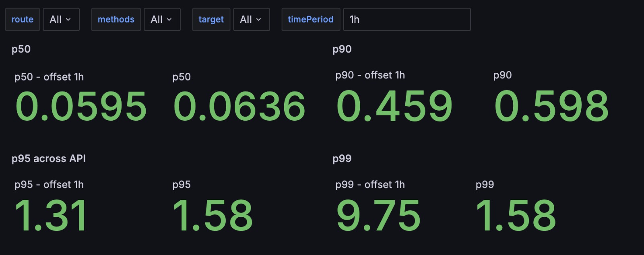Select the p99 label above its 1.58 value

pyautogui.click(x=485, y=185)
